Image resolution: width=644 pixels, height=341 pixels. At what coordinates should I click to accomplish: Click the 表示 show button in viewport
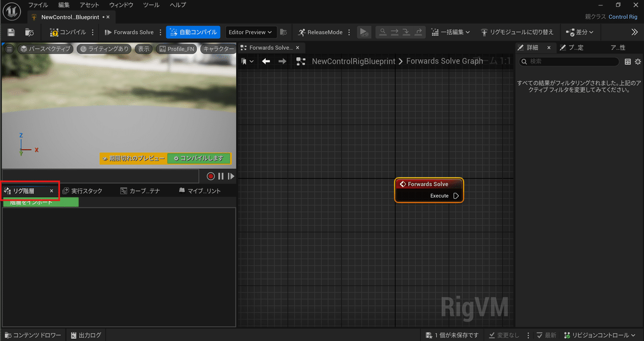144,49
